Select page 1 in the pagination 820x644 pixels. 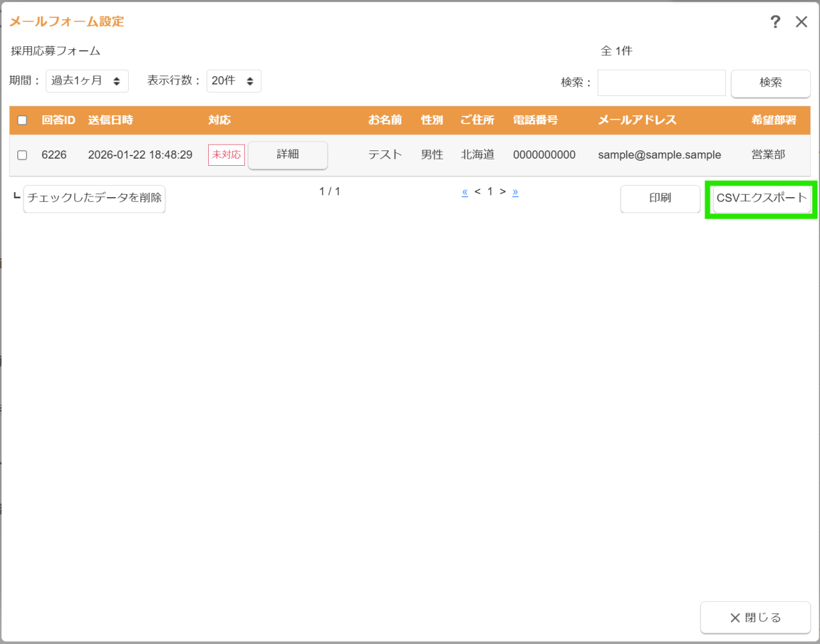click(x=489, y=191)
